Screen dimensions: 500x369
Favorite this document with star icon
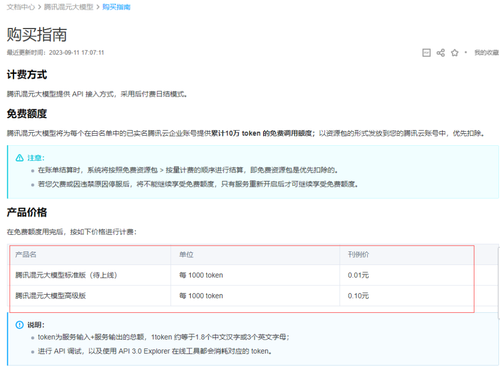click(x=455, y=53)
